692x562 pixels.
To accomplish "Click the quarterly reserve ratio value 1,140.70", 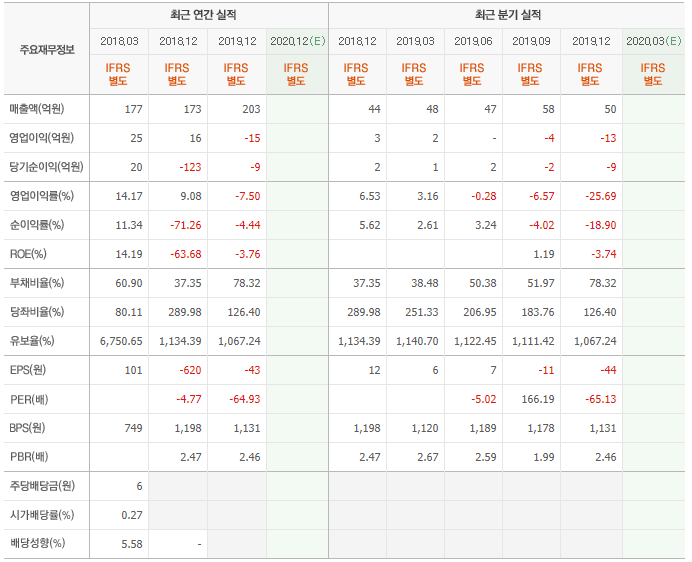I will [417, 341].
